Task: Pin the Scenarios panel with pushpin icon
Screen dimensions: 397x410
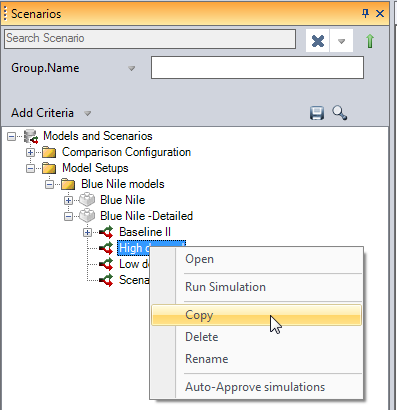Action: 365,14
